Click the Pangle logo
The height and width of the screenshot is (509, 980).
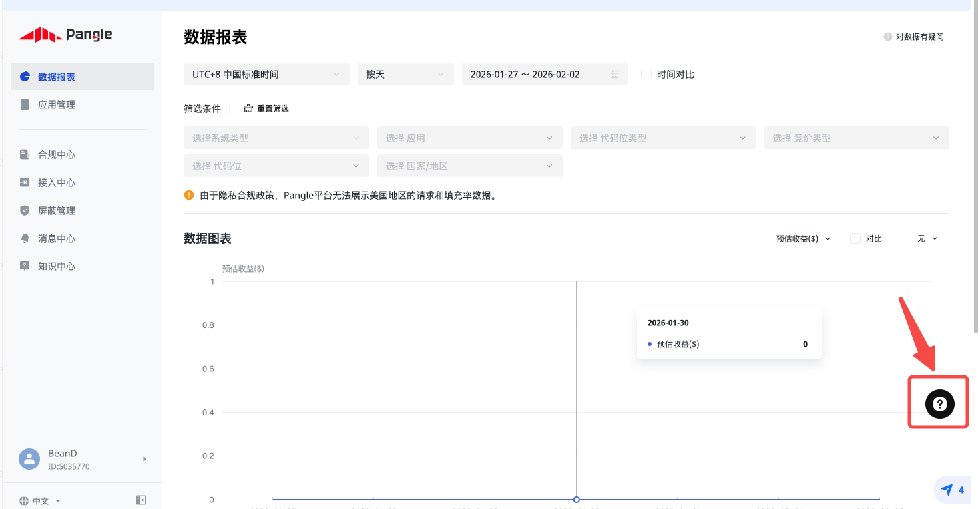point(65,35)
